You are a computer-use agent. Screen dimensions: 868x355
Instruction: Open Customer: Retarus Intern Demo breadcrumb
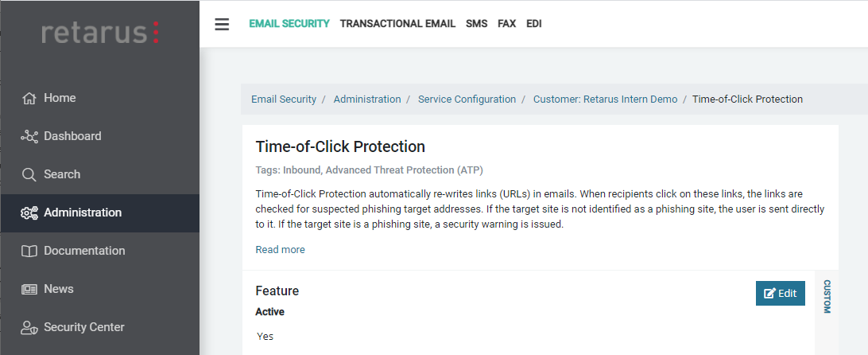click(x=605, y=99)
